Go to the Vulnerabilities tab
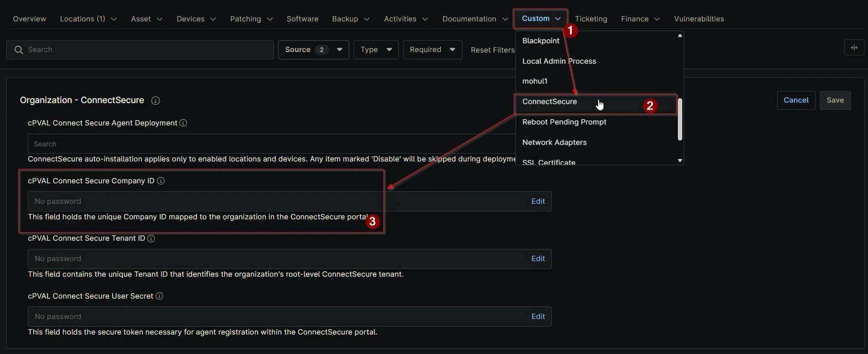 click(x=699, y=19)
